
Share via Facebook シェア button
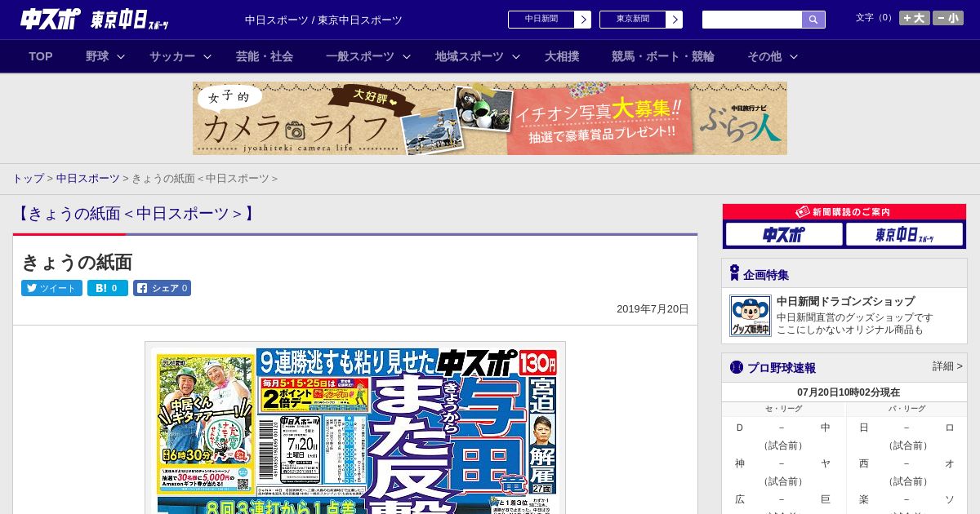coord(162,288)
